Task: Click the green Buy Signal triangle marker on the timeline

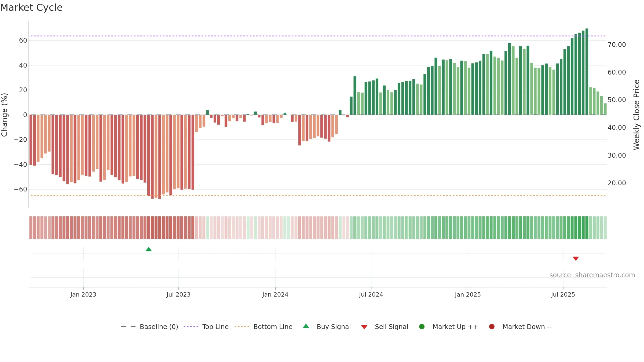Action: click(149, 249)
